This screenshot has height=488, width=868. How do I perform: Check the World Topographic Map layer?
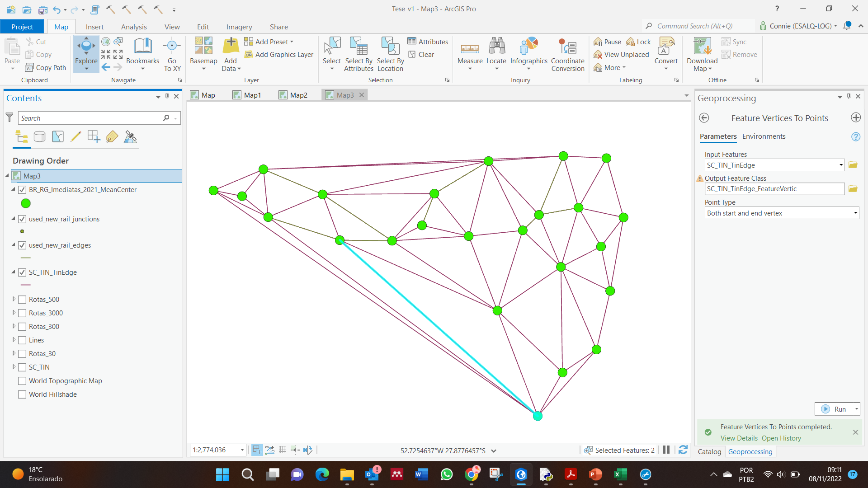(x=22, y=381)
